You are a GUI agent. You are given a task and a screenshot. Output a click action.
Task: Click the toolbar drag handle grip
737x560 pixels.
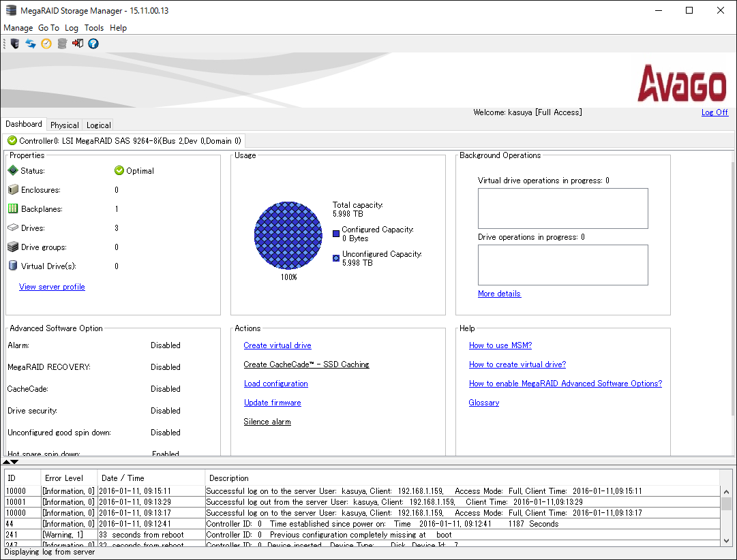coord(4,44)
